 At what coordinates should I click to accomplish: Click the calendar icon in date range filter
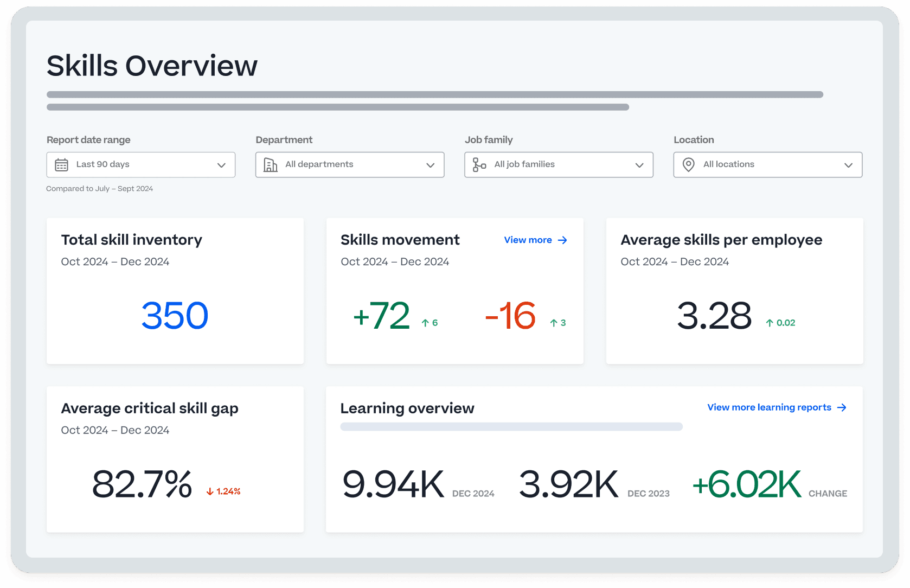(61, 164)
